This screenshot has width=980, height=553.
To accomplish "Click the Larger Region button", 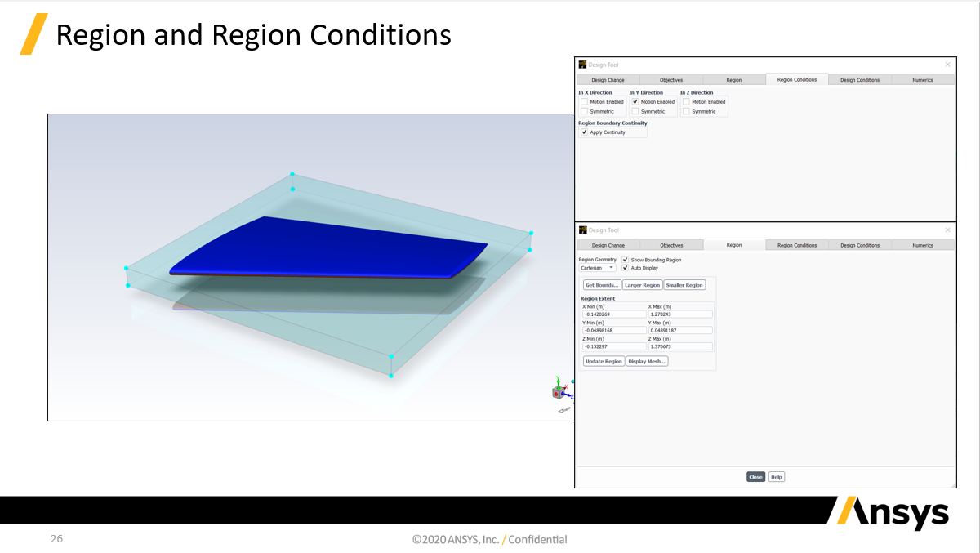I will (642, 285).
